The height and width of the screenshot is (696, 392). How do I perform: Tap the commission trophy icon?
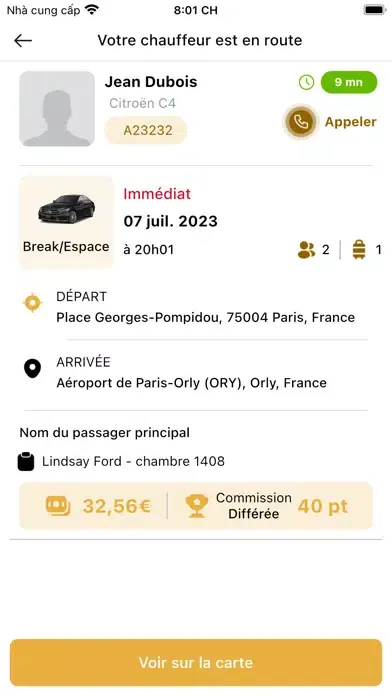[x=196, y=506]
